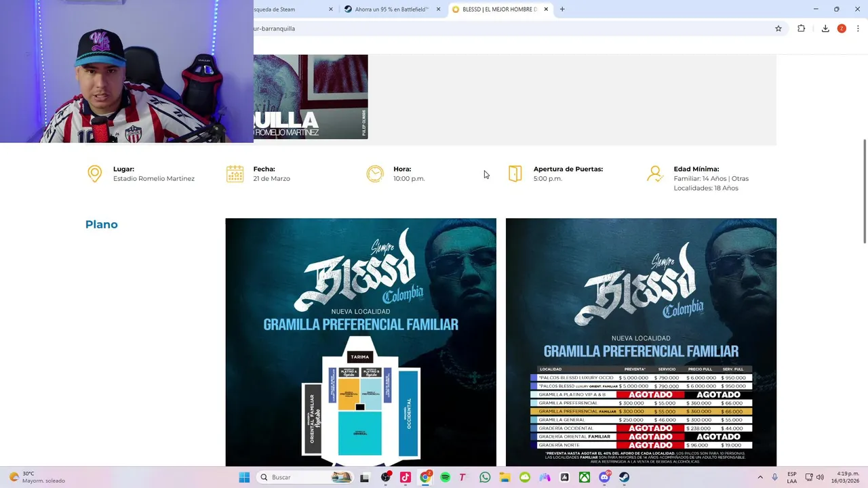Open the stadium seating map image

point(361,342)
